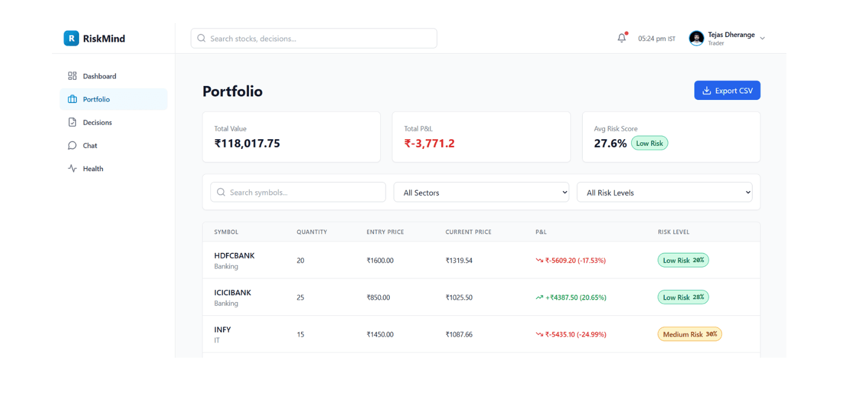868x394 pixels.
Task: Click the Export CSV button
Action: coord(727,90)
